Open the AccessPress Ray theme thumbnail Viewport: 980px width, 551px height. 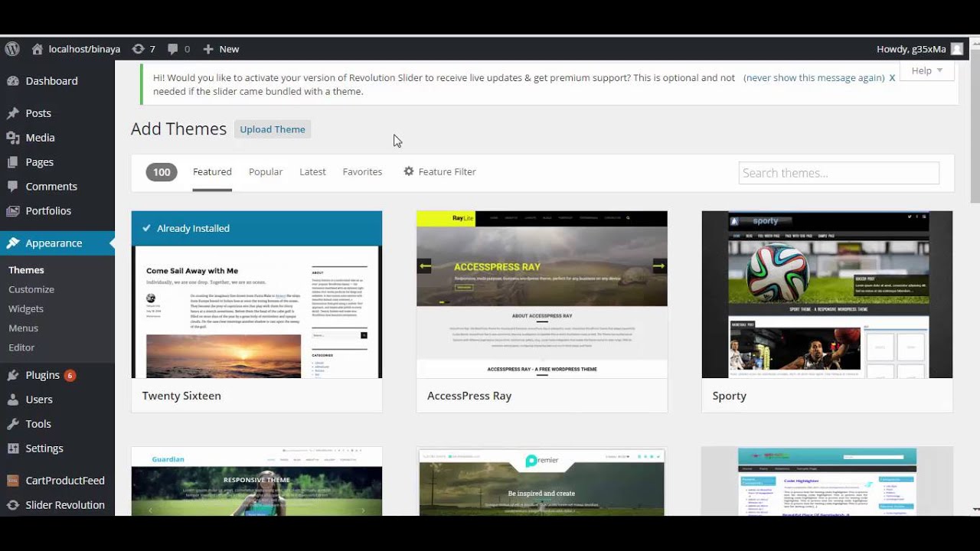pos(542,295)
